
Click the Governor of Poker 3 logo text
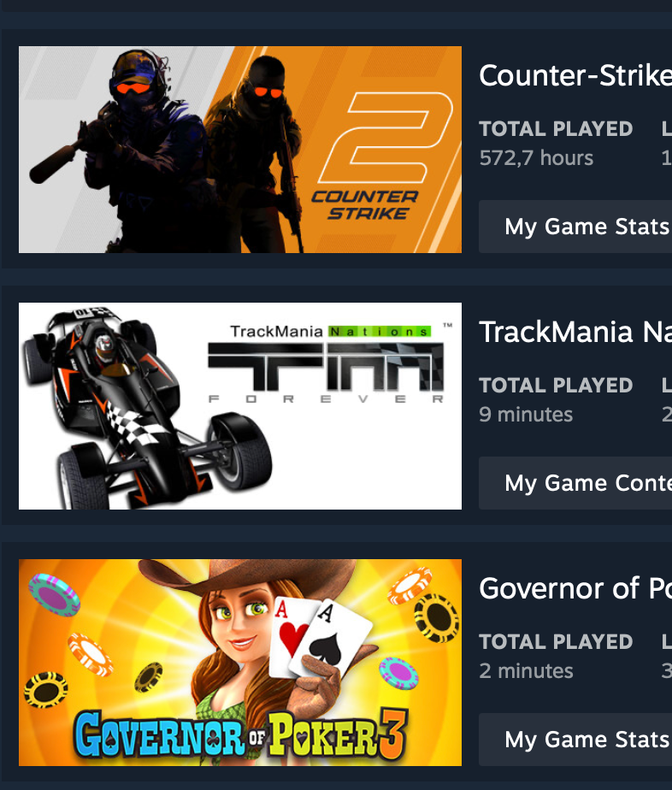[x=241, y=734]
